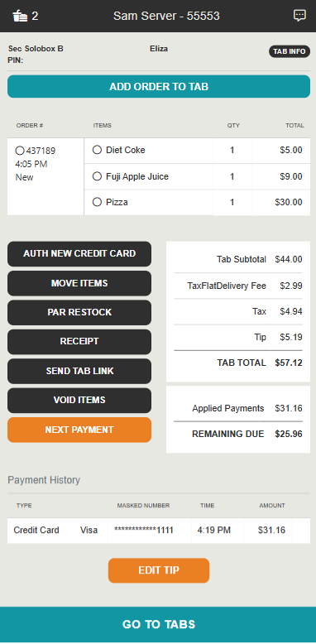This screenshot has width=316, height=644.
Task: Select order 437189 radio button
Action: tap(19, 151)
